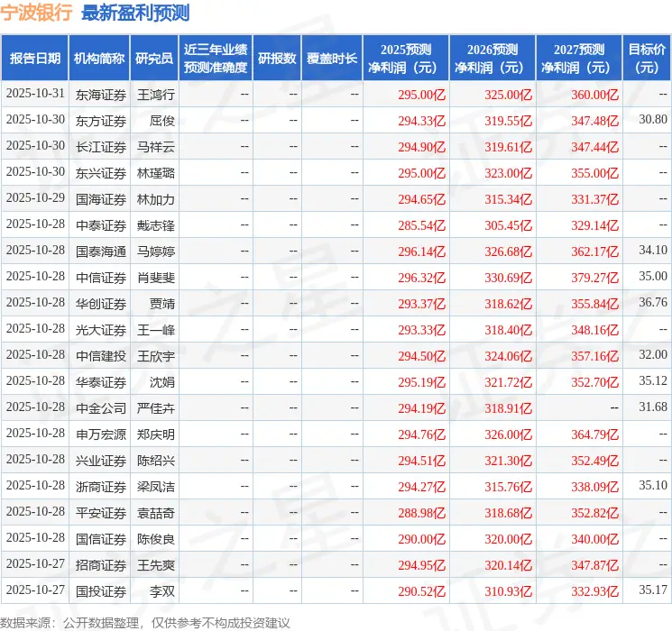Select the 东兴证券 institution cell
672x631 pixels.
click(101, 173)
